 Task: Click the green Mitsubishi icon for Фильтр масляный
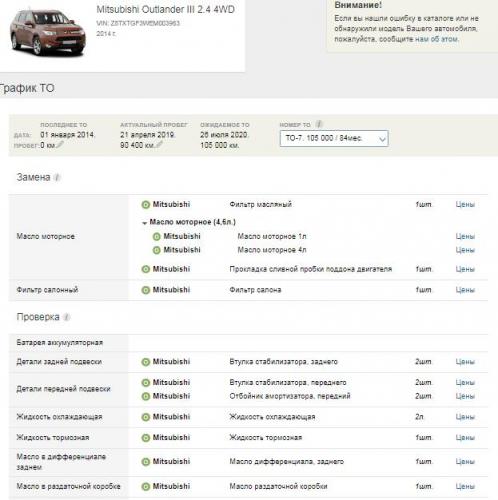(x=146, y=205)
